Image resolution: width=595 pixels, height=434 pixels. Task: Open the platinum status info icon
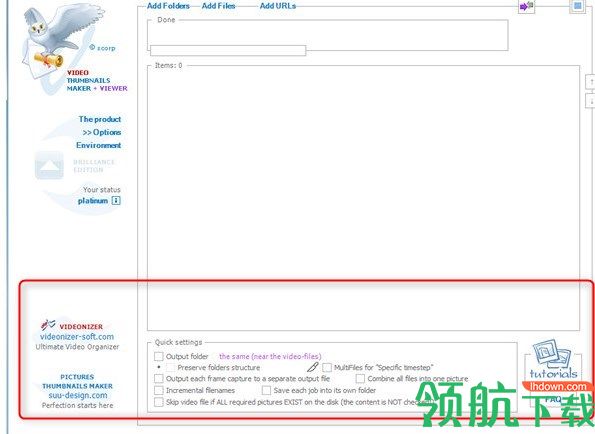tap(116, 201)
